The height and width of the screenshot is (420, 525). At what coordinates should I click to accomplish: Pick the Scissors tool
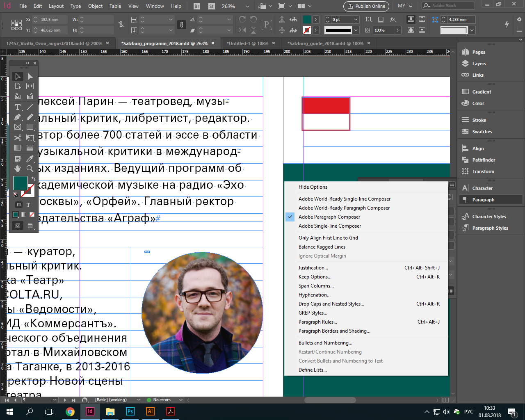point(18,138)
